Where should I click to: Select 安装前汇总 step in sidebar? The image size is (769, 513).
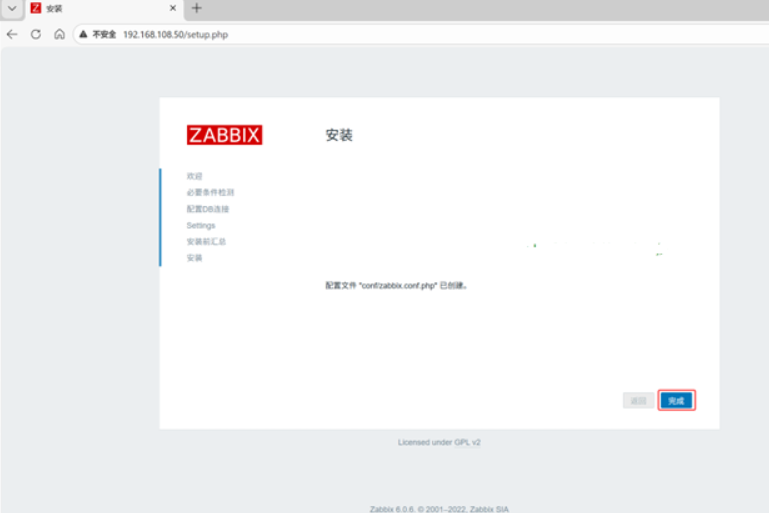[206, 242]
